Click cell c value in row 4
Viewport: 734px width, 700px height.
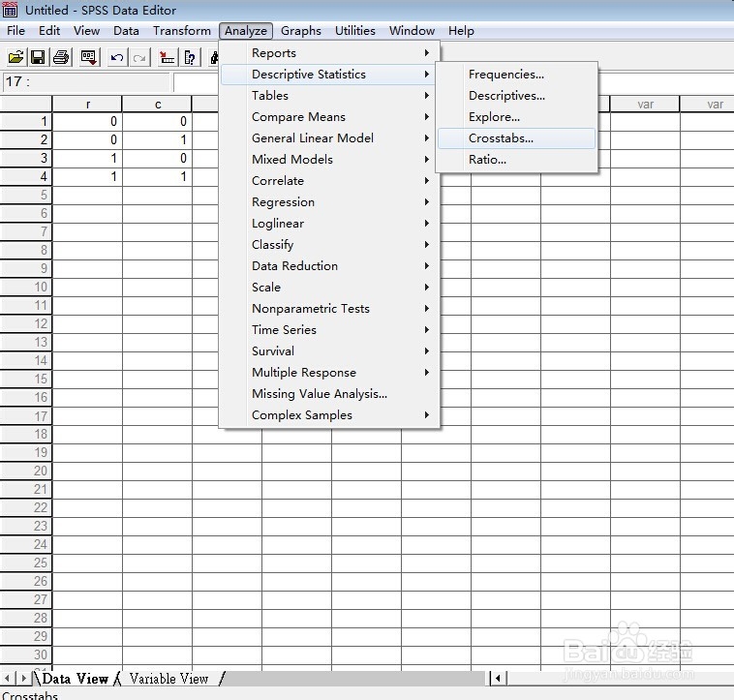pyautogui.click(x=158, y=177)
